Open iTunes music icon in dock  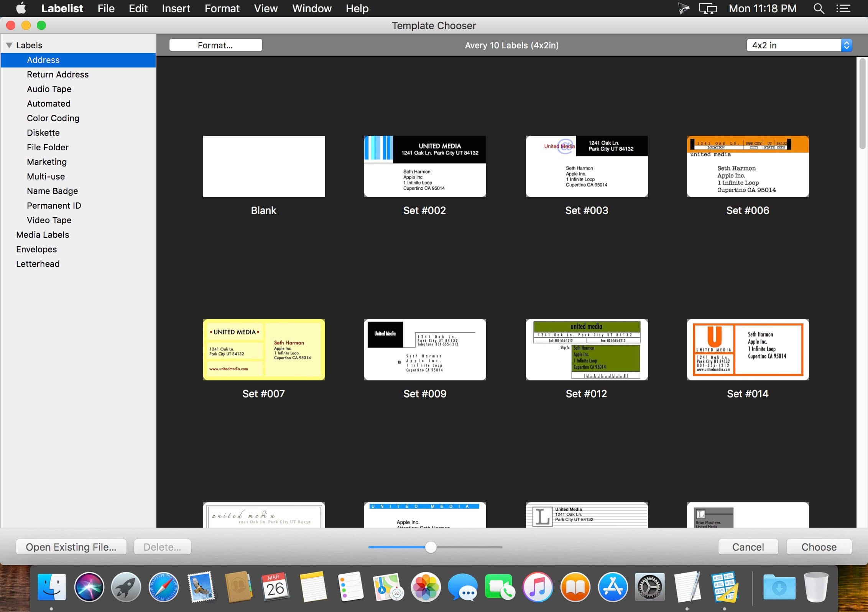tap(538, 587)
